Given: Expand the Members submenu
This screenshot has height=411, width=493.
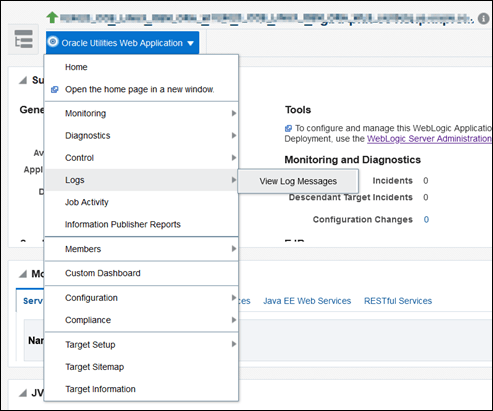Looking at the screenshot, I should pos(141,249).
